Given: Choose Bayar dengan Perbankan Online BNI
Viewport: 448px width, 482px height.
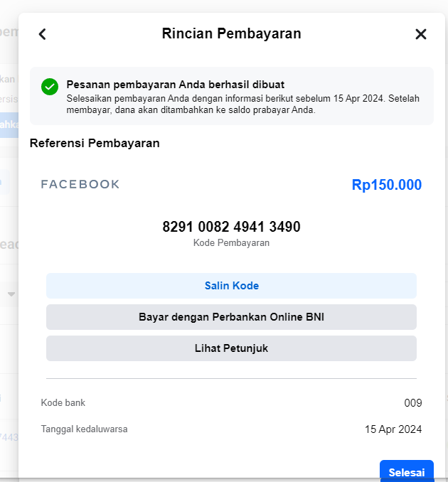Looking at the screenshot, I should 231,317.
